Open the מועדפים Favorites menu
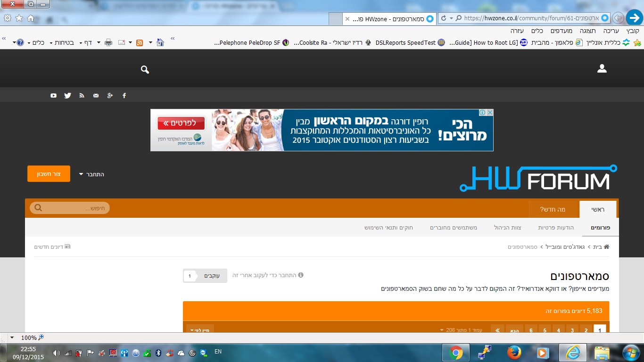The height and width of the screenshot is (362, 644). [x=561, y=31]
